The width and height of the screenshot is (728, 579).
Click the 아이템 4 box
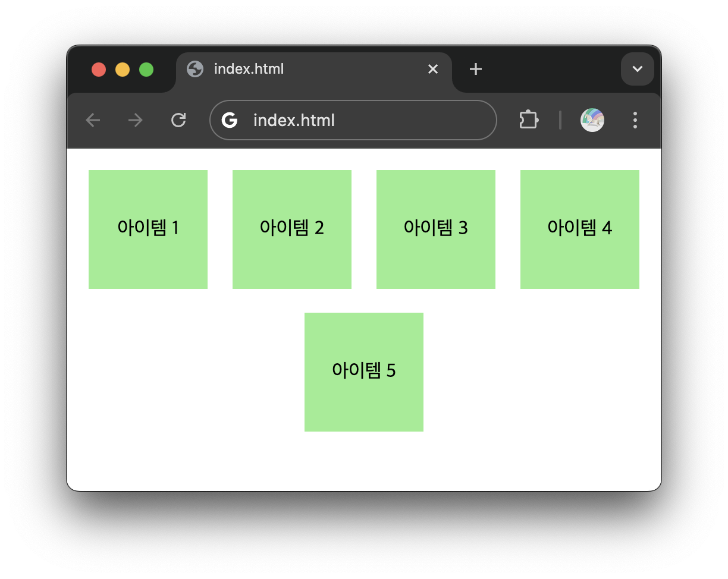[x=580, y=229]
